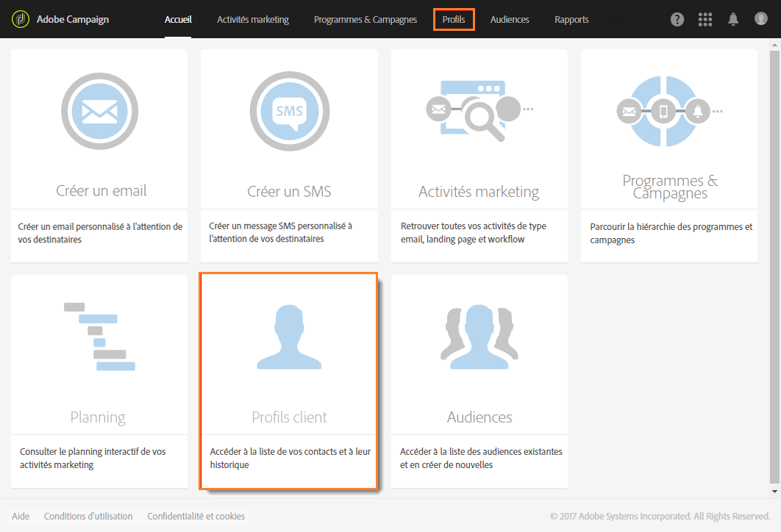This screenshot has width=781, height=532.
Task: Open the applications grid icon
Action: tap(705, 19)
